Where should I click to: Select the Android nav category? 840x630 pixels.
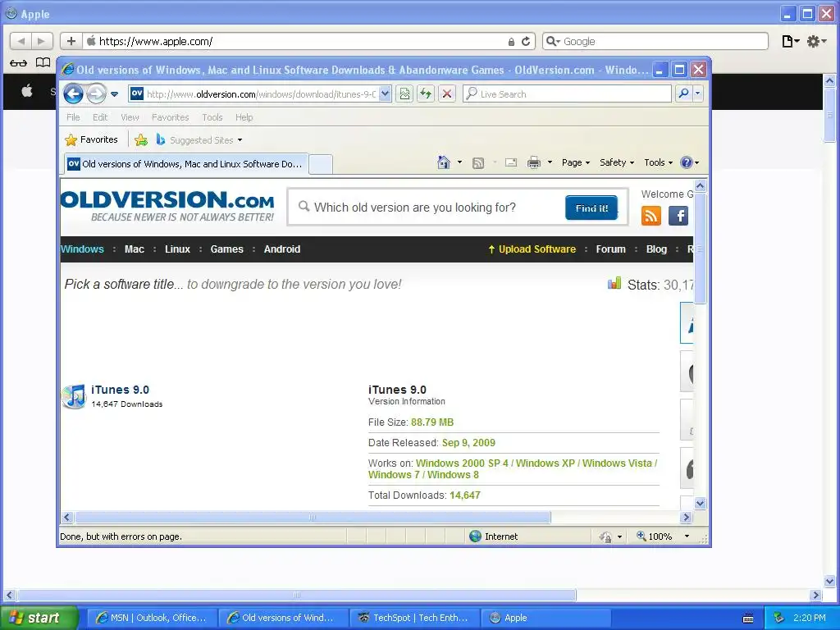coord(282,249)
